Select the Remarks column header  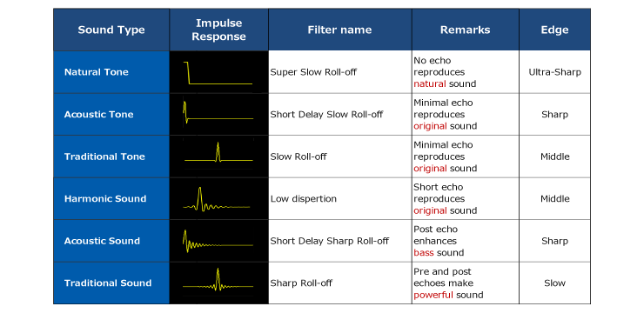[466, 30]
